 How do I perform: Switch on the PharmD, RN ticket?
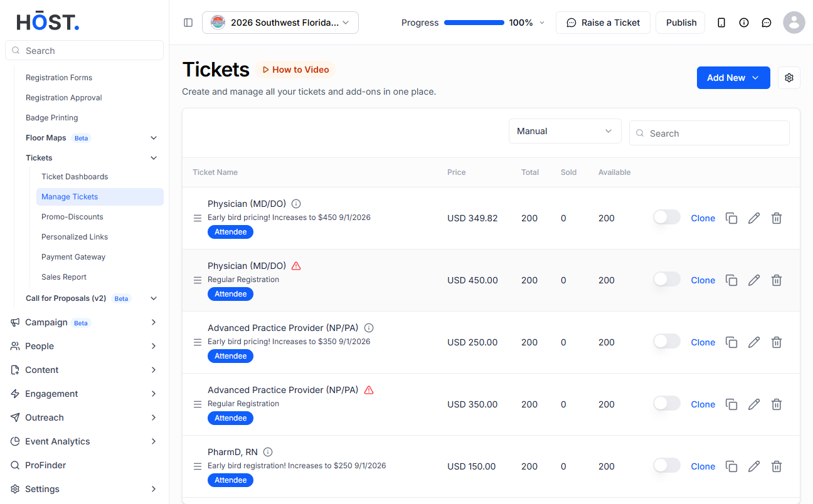tap(667, 465)
